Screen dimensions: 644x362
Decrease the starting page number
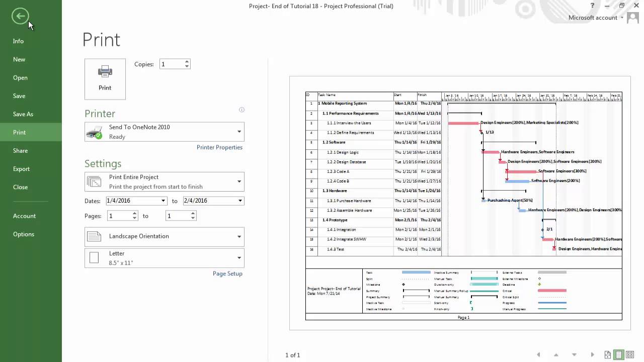pyautogui.click(x=135, y=218)
